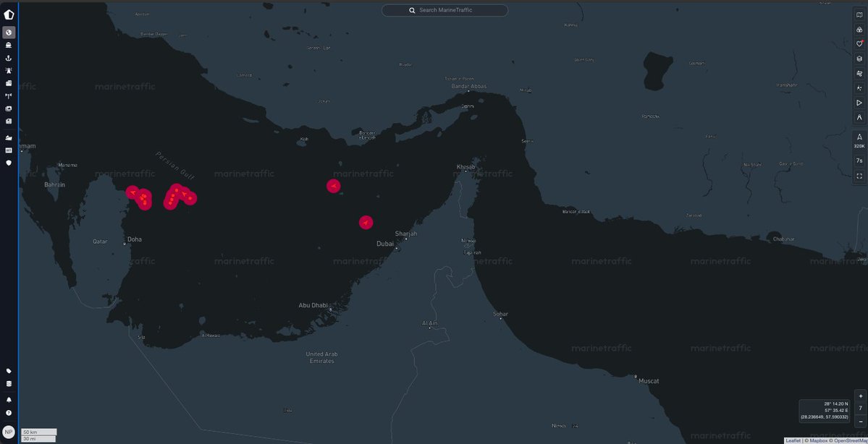The height and width of the screenshot is (444, 868).
Task: Zoom in with the plus button
Action: click(x=860, y=396)
